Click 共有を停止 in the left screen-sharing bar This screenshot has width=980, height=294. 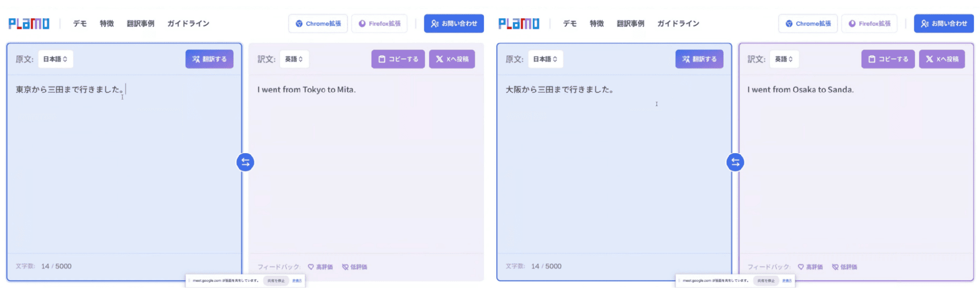coord(276,281)
